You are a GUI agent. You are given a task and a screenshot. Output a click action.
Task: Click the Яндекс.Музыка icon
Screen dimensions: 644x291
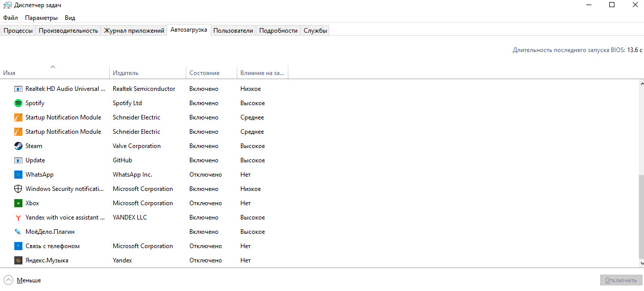(x=18, y=260)
